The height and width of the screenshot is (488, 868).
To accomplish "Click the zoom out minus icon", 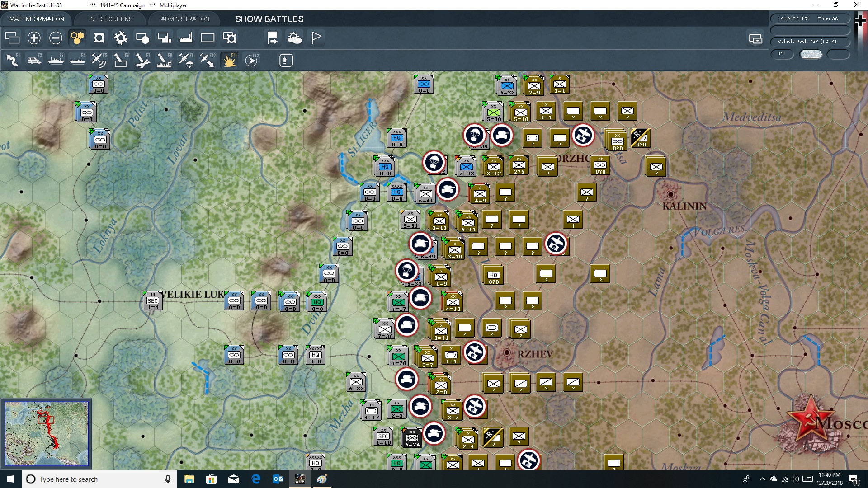I will [56, 38].
